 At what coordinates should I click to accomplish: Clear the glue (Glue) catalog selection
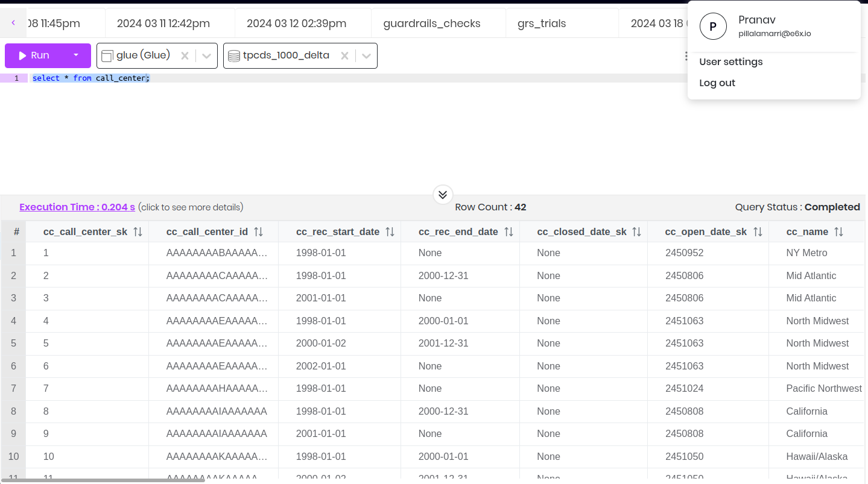(185, 56)
